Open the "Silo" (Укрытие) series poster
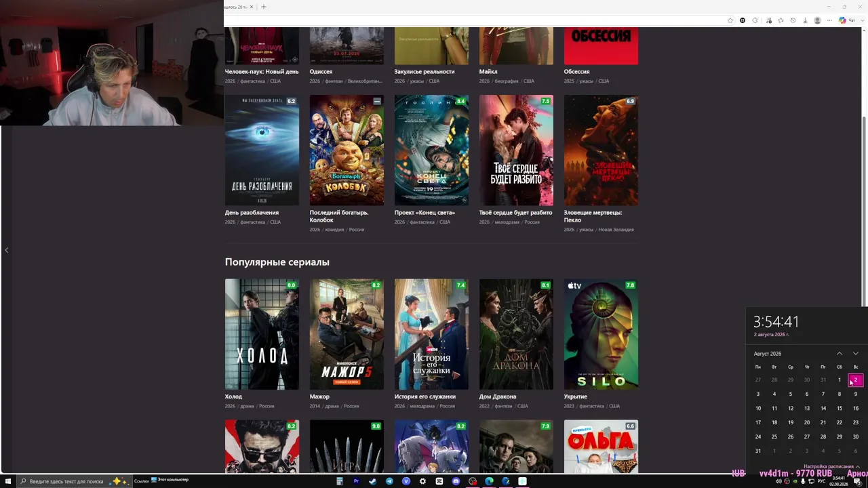Screen dimensions: 868x488 [x=601, y=334]
